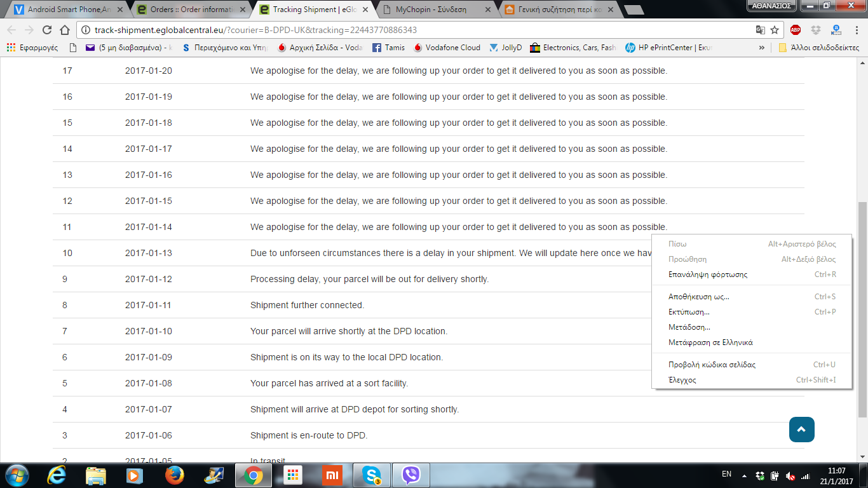This screenshot has width=868, height=488.
Task: Open the Electronics, Cars, Fash bookmark
Action: pos(573,48)
